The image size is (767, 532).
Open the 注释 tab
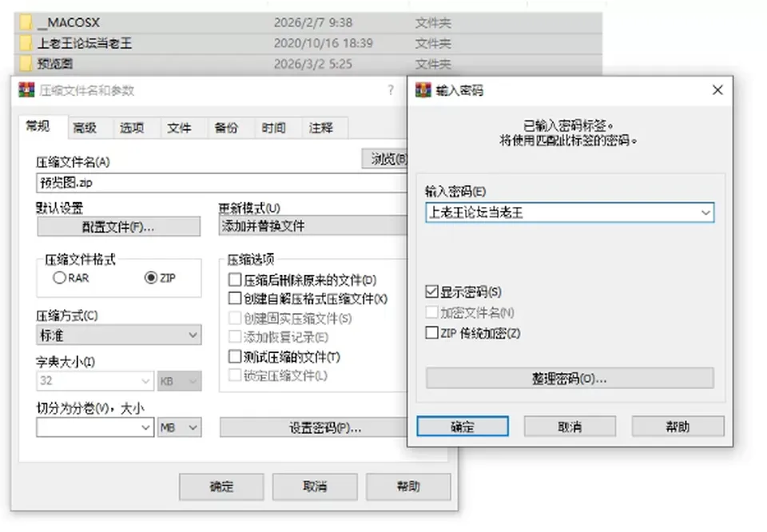(321, 128)
